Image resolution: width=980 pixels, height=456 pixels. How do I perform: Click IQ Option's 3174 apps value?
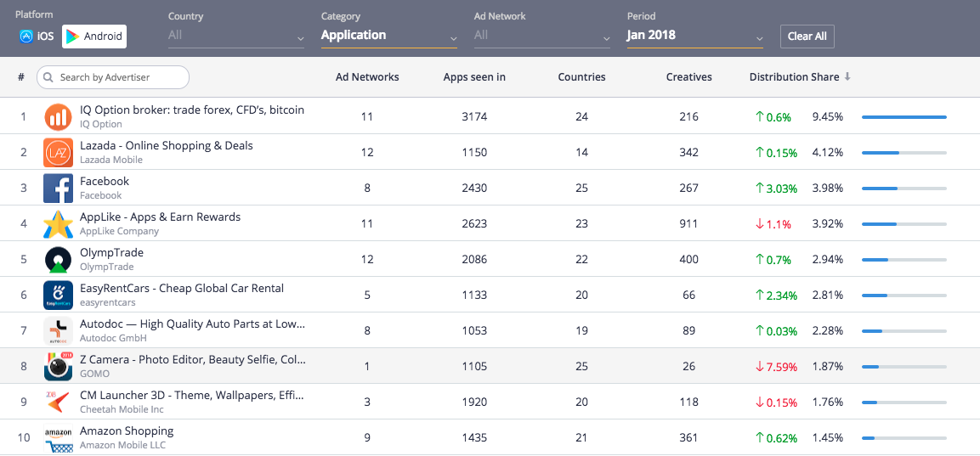point(474,117)
